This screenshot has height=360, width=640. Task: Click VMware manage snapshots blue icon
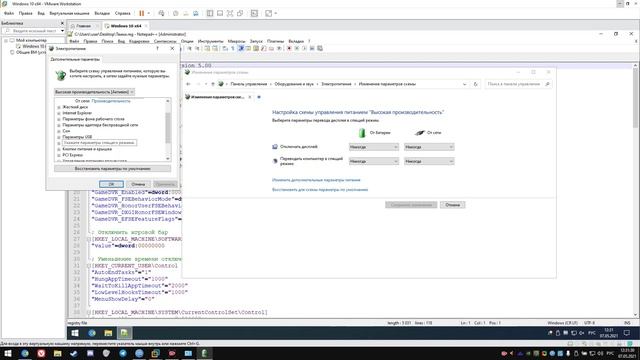click(196, 13)
